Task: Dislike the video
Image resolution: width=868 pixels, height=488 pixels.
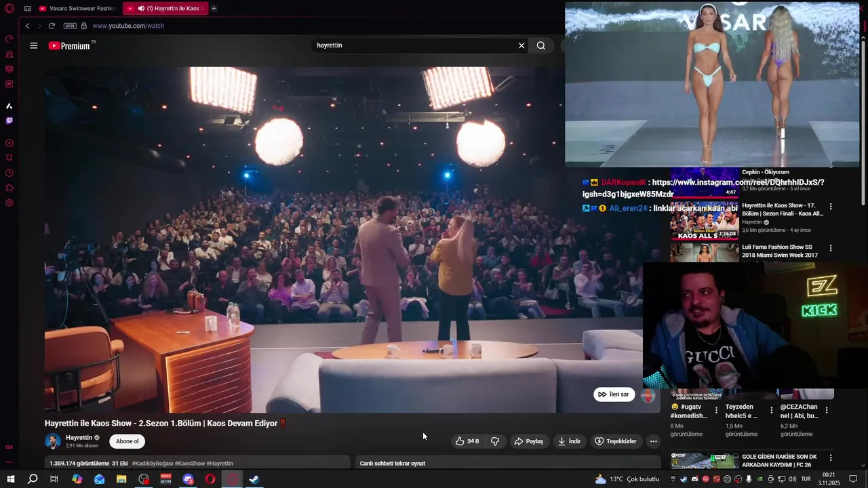Action: [495, 441]
